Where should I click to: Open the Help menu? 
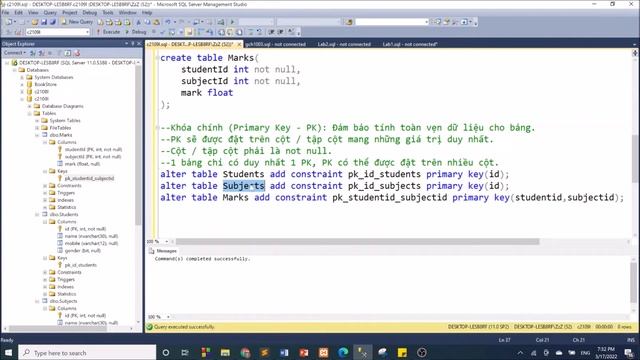click(x=147, y=13)
